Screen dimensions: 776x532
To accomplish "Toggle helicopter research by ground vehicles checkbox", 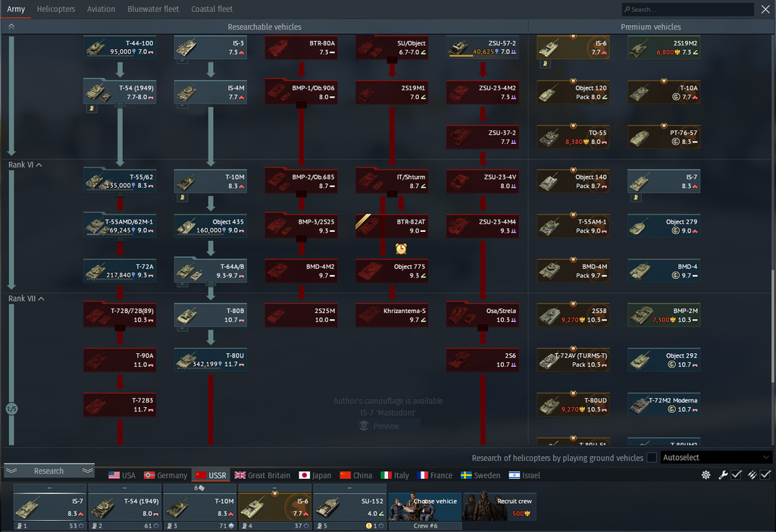I will [x=652, y=458].
